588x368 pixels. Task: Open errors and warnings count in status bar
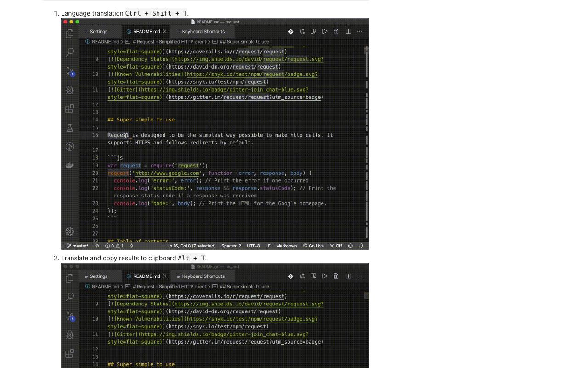(114, 246)
